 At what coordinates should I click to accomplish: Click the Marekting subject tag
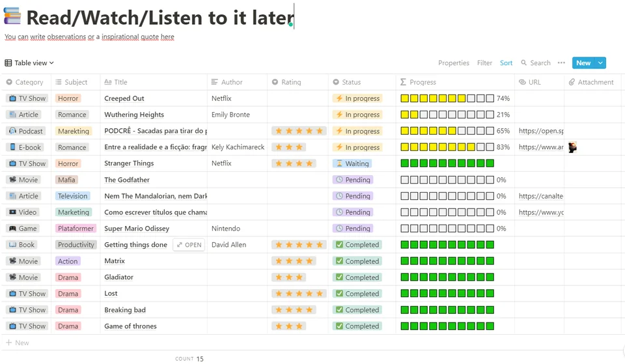pyautogui.click(x=74, y=131)
